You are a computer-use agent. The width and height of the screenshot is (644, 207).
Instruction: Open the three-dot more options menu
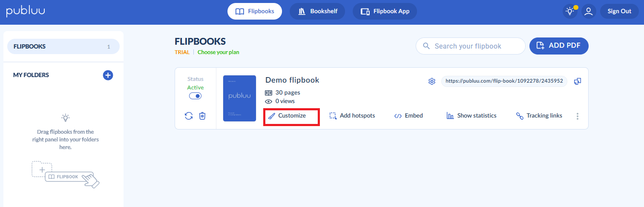pyautogui.click(x=578, y=116)
